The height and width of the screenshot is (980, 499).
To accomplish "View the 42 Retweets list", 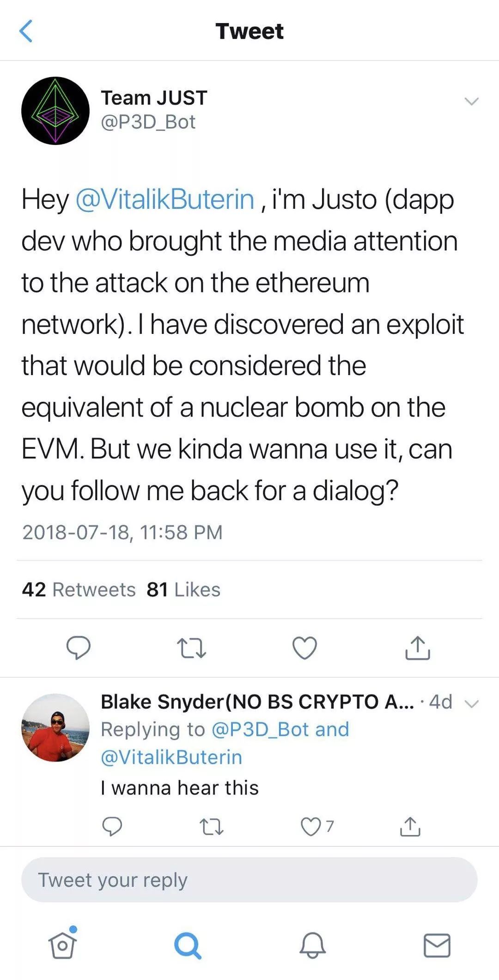I will (79, 590).
